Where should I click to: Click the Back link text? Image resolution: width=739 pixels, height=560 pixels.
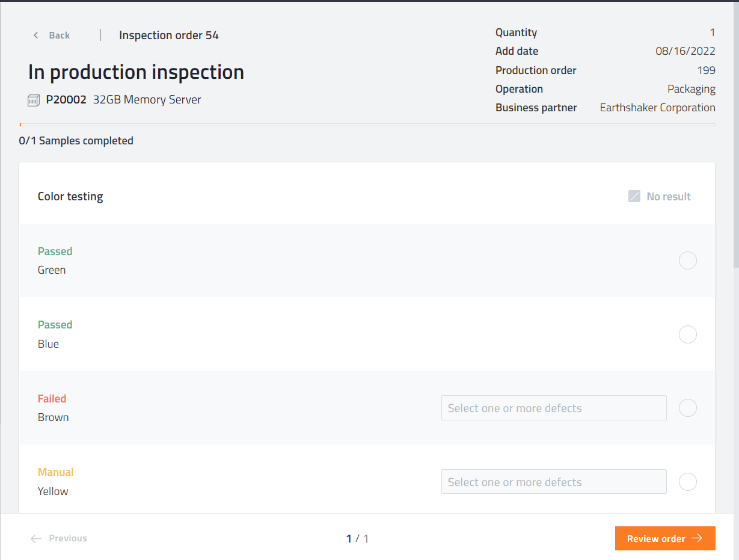pyautogui.click(x=60, y=35)
